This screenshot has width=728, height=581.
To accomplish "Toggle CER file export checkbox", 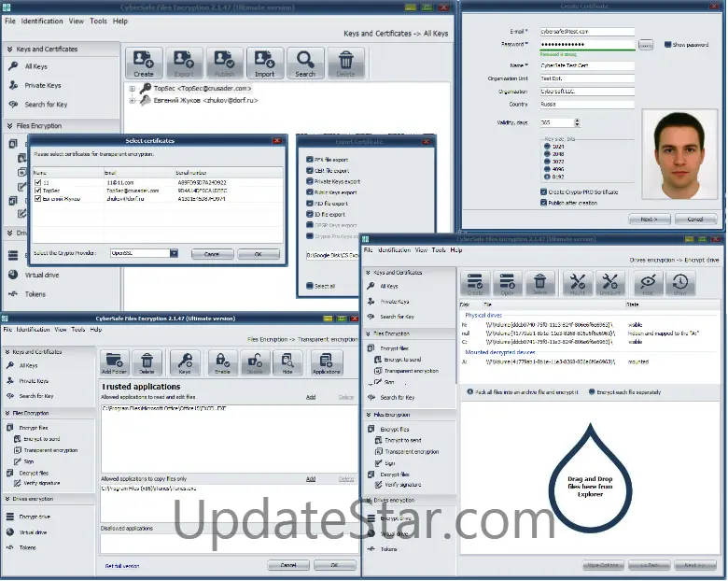I will [x=310, y=171].
